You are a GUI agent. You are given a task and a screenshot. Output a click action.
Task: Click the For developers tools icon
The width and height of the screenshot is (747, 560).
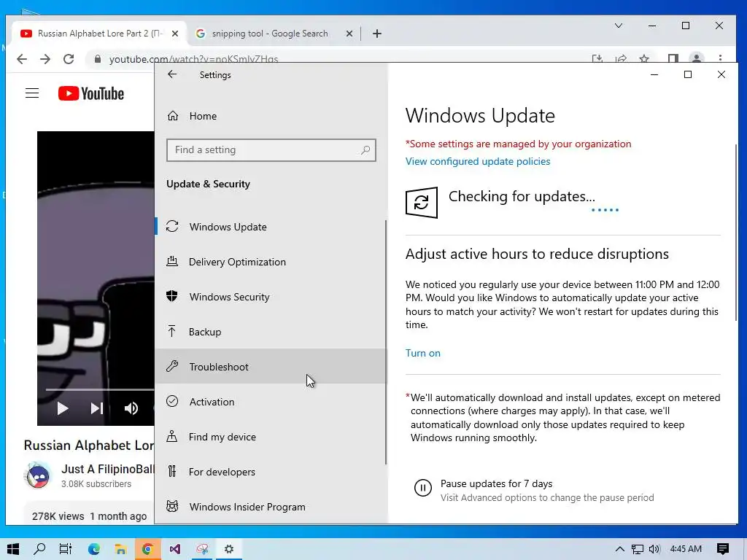[x=172, y=472]
